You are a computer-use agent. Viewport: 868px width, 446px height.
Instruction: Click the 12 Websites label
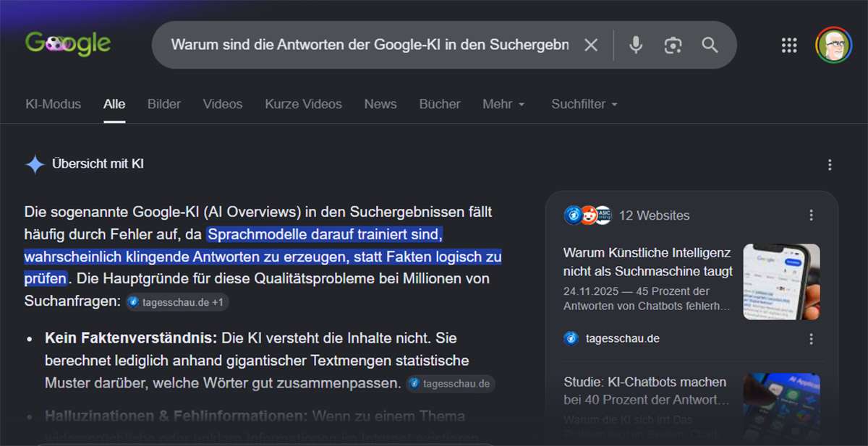click(x=654, y=215)
